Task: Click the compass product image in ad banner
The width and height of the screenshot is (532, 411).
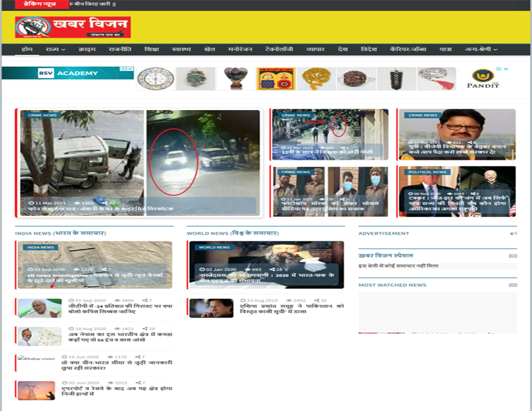Action: point(155,78)
